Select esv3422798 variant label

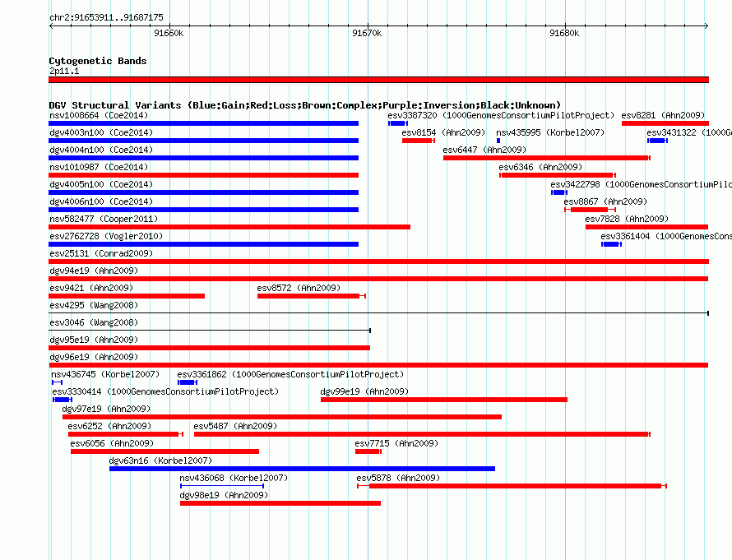tap(641, 184)
